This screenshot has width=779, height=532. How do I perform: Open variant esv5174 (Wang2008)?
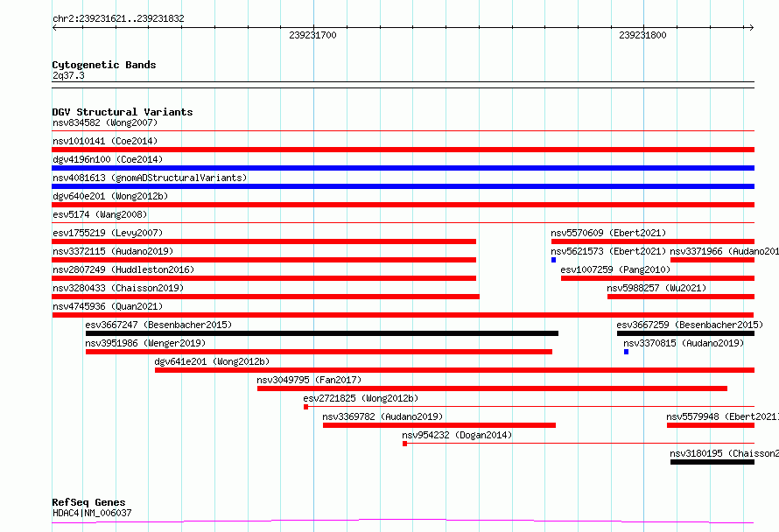[x=100, y=214]
